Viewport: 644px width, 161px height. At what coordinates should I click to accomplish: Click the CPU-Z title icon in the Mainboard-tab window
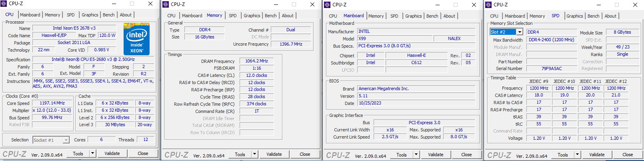pyautogui.click(x=328, y=5)
